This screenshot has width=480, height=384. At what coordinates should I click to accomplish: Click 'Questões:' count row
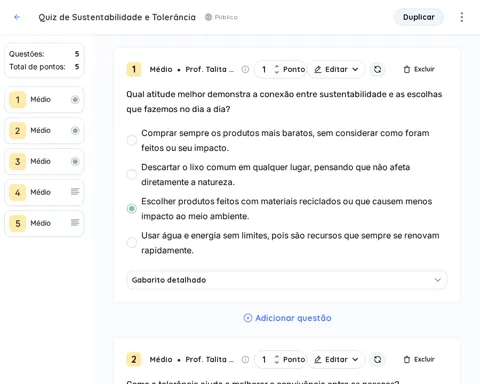(x=44, y=54)
